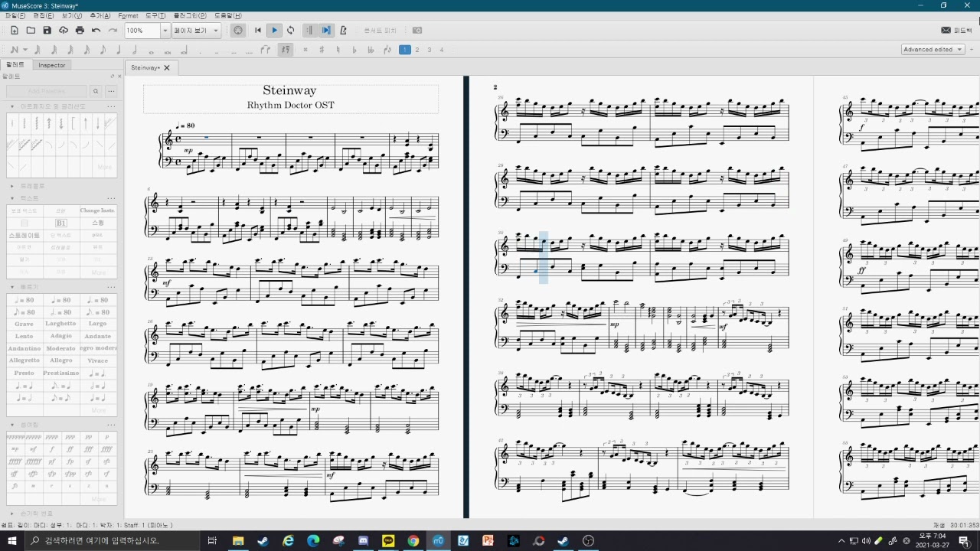Collapse the arpeggio and glissando palette
The height and width of the screenshot is (551, 980).
coord(11,106)
